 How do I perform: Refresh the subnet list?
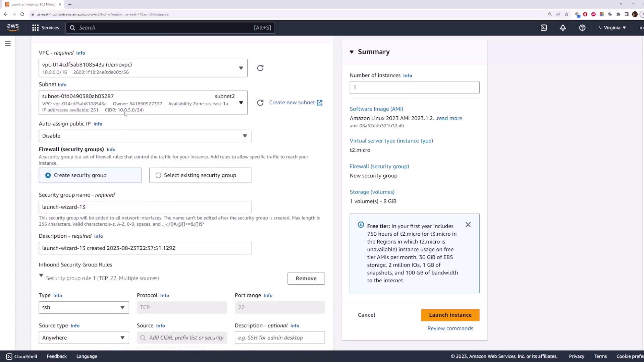pos(260,103)
